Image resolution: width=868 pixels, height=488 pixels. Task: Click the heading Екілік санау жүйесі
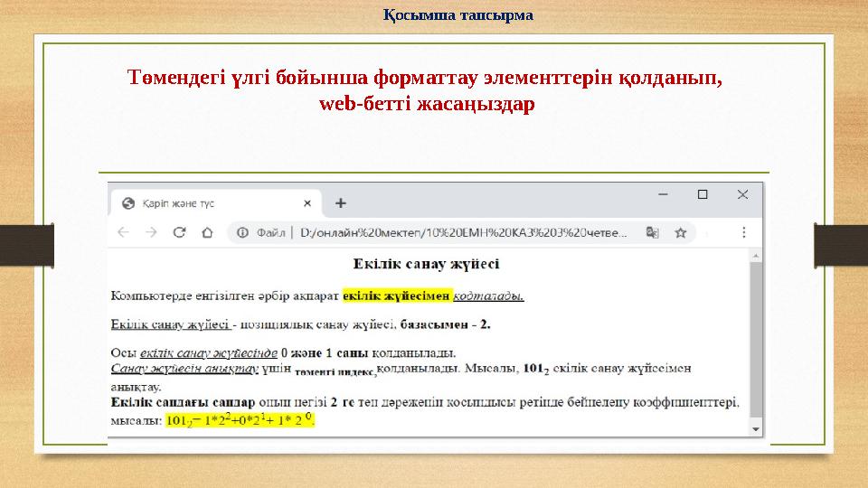[x=426, y=264]
